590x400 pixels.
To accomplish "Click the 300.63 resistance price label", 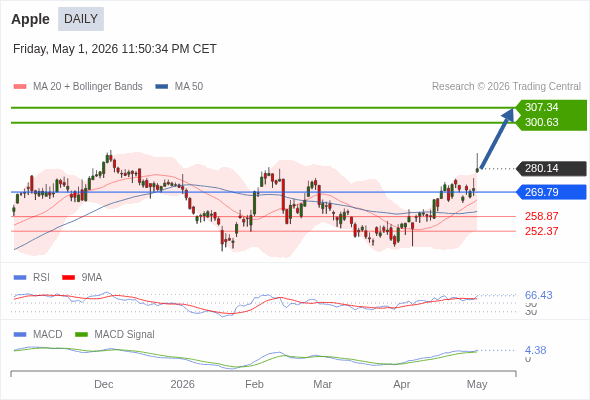I will [x=541, y=122].
